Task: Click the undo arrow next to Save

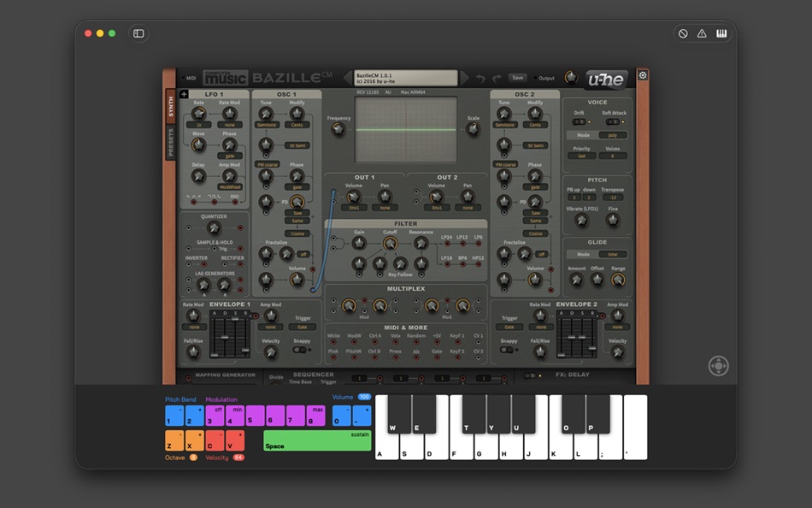Action: point(480,77)
